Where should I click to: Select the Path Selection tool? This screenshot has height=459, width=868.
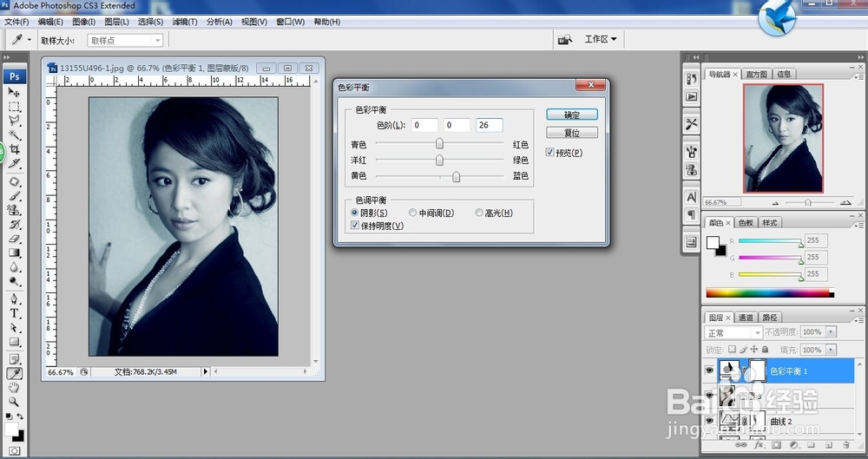point(14,328)
